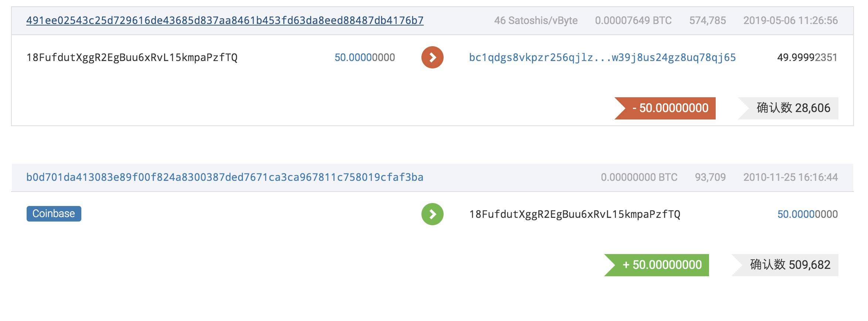Click the timestamp 2019-05-06 11:26:56

(791, 20)
